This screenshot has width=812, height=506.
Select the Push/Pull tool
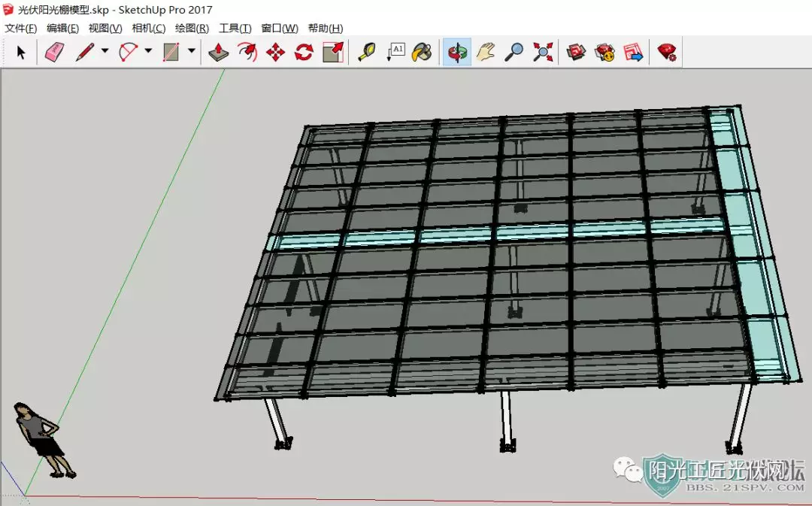[219, 53]
